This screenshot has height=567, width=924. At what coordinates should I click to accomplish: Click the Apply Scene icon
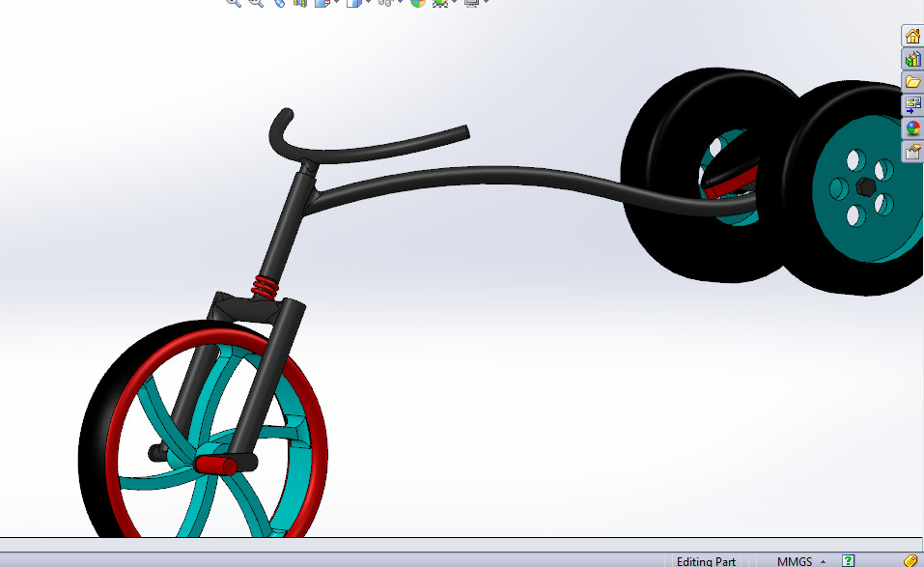pyautogui.click(x=439, y=2)
